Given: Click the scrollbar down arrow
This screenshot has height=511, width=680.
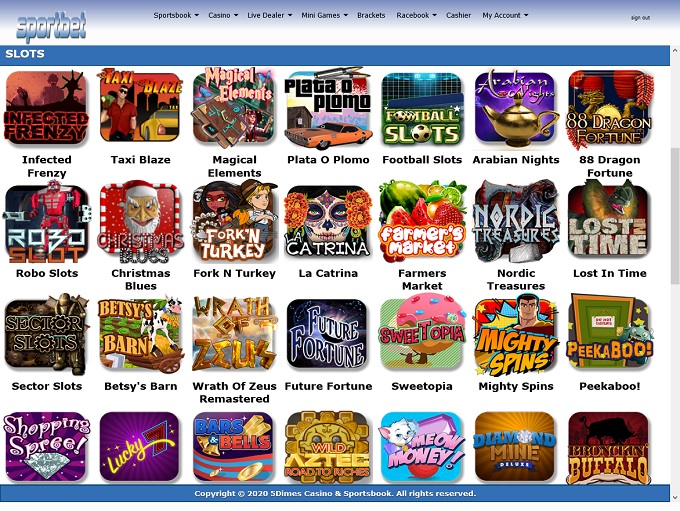Looking at the screenshot, I should click(675, 497).
